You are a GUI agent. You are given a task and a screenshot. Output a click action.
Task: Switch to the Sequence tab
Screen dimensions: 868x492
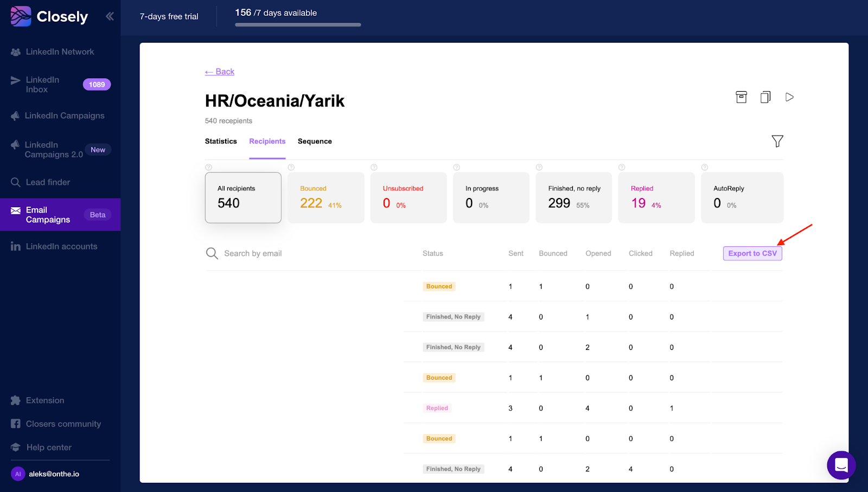point(315,142)
